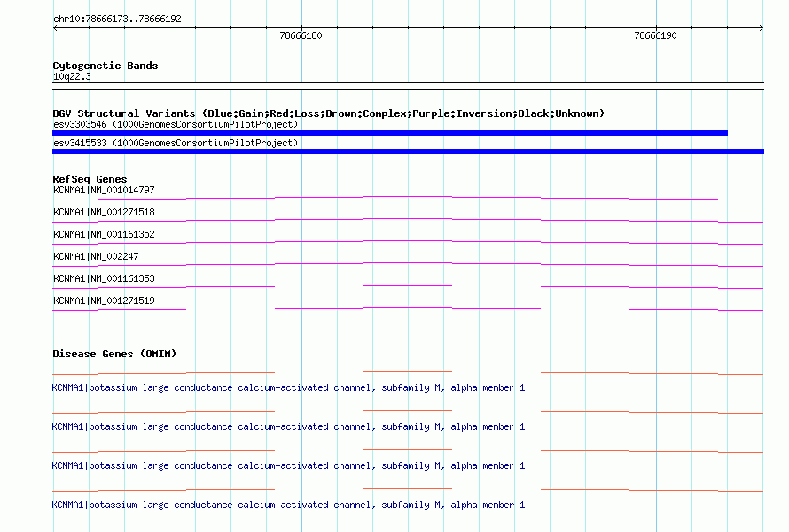Select transcript KCNMA1|NM_001271518
This screenshot has width=789, height=532.
click(x=104, y=213)
